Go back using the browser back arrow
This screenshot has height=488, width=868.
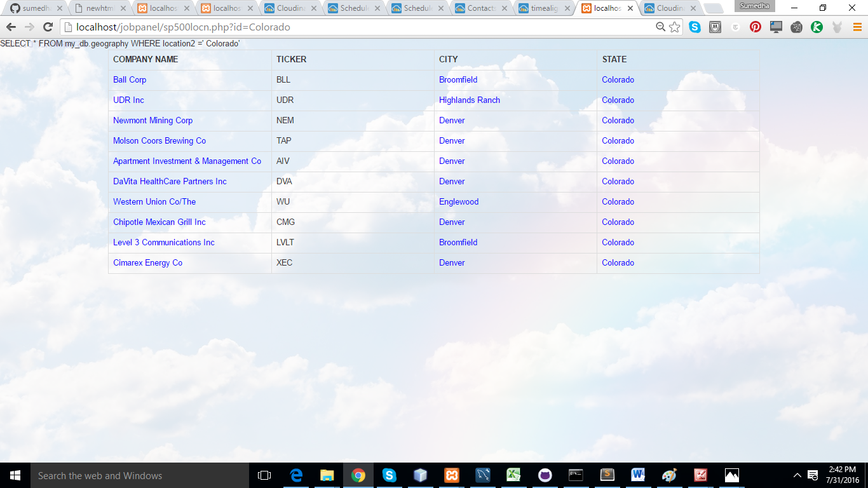click(x=11, y=27)
